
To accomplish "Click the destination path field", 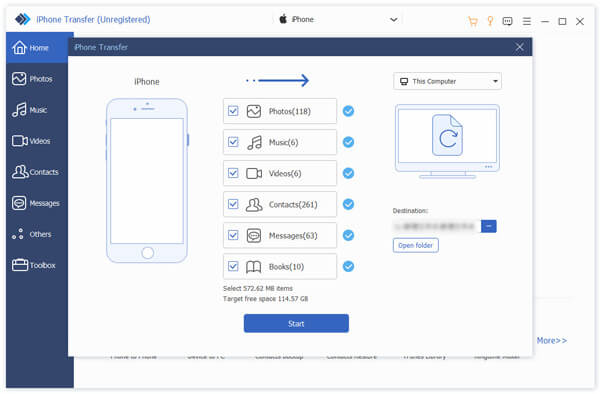I will [x=437, y=226].
